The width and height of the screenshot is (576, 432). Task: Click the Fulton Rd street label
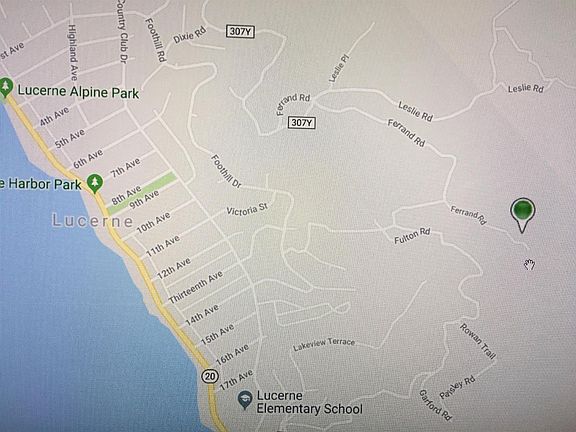412,236
